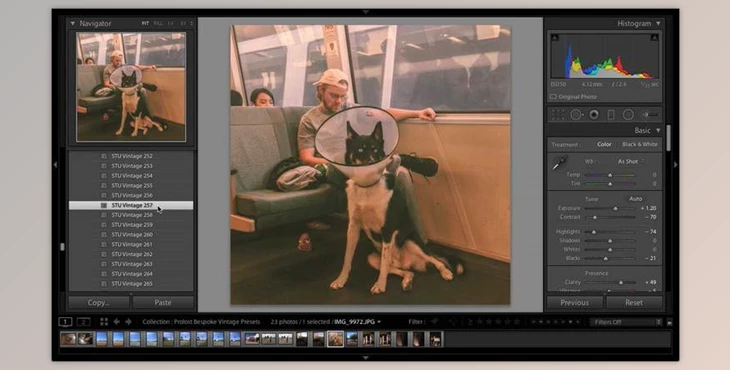Select the Red Eye Correction tool

tap(594, 114)
